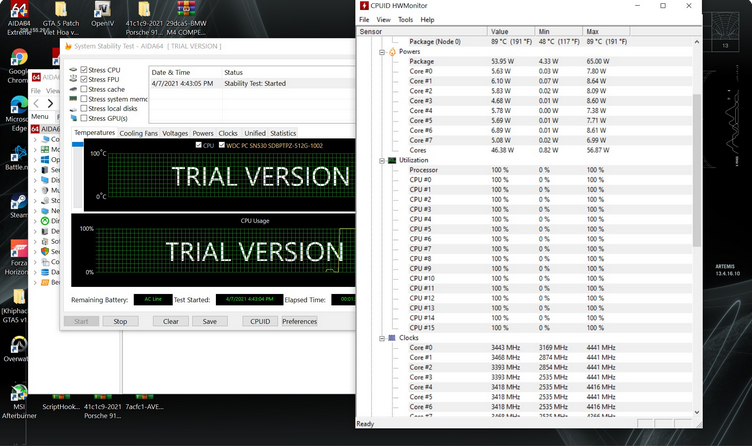Launch Google Chrome from the desktop
The image size is (752, 446).
(x=19, y=55)
